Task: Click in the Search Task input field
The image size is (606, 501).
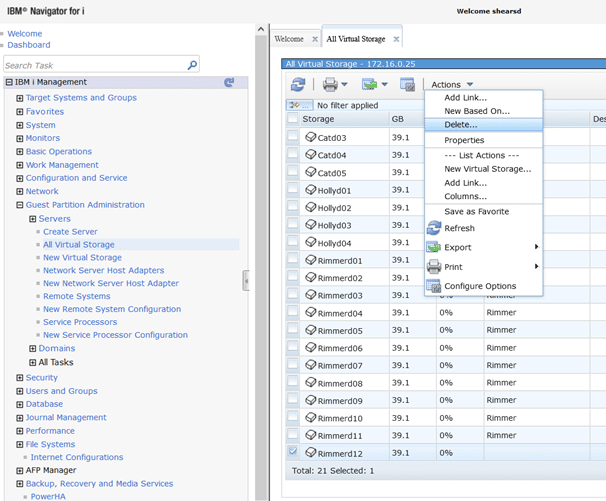Action: click(95, 65)
